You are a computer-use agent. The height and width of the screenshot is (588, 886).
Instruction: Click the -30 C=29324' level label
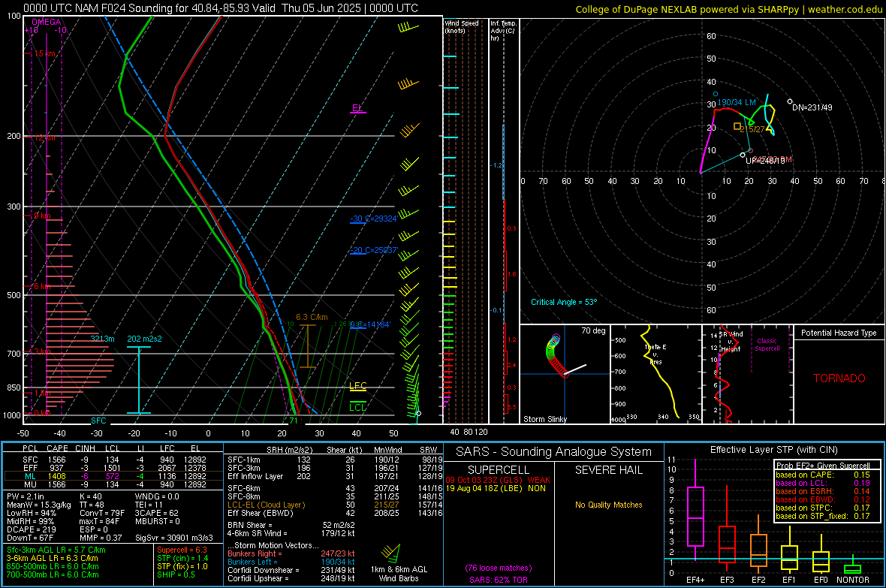pyautogui.click(x=373, y=219)
